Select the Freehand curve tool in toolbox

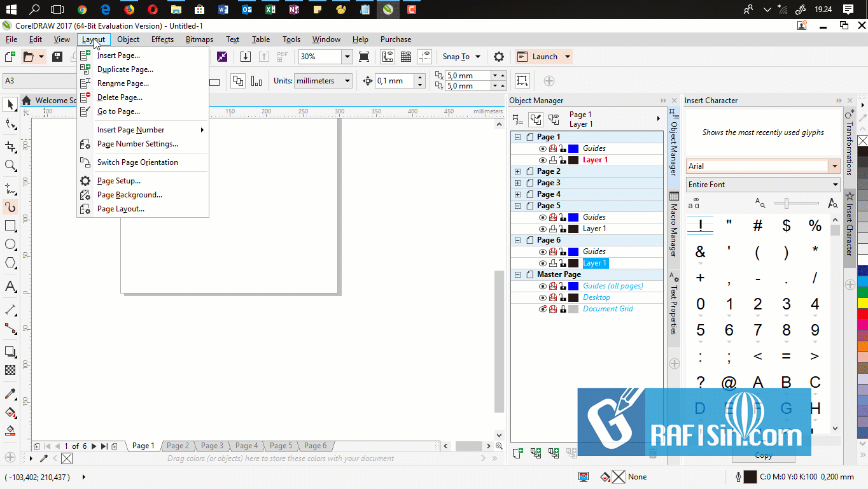tap(10, 188)
